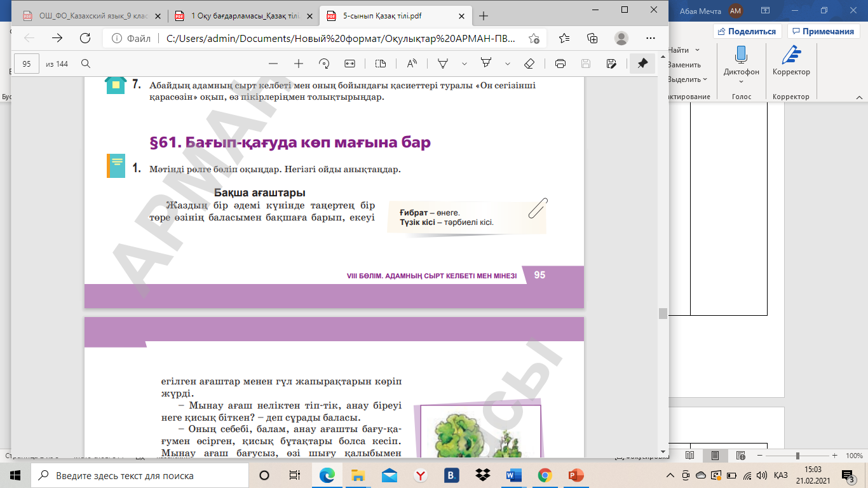Click the grayed-out PDF save icon
Image resolution: width=868 pixels, height=488 pixels.
(586, 64)
